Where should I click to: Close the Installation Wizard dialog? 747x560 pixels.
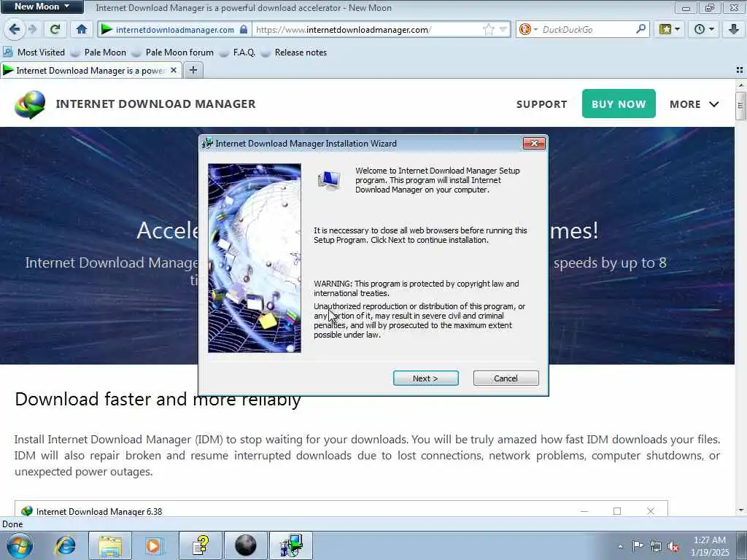(533, 144)
